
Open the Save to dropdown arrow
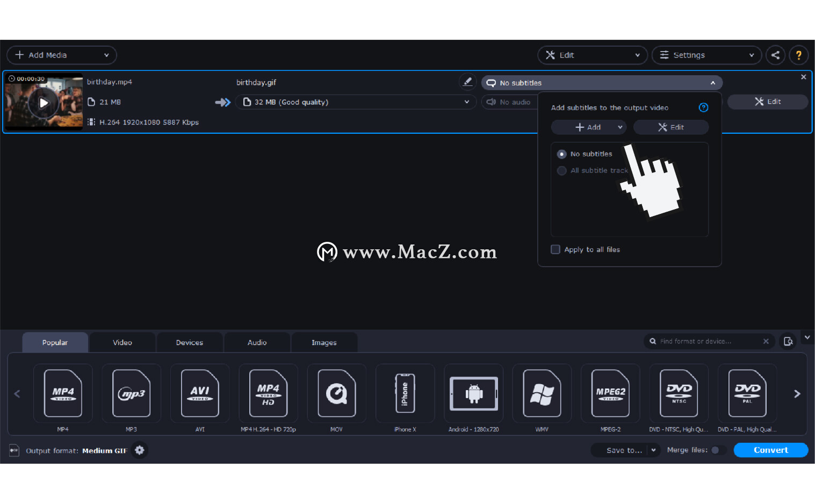[x=653, y=450]
